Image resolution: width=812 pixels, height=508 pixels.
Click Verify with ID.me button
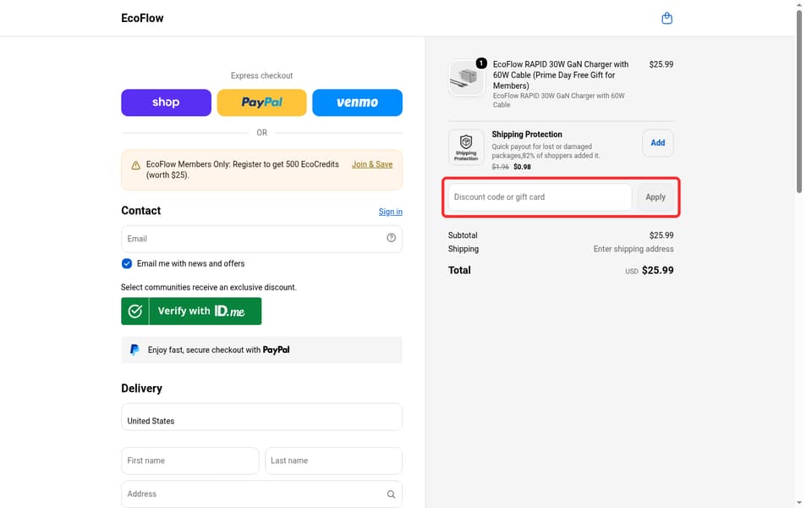[x=191, y=311]
